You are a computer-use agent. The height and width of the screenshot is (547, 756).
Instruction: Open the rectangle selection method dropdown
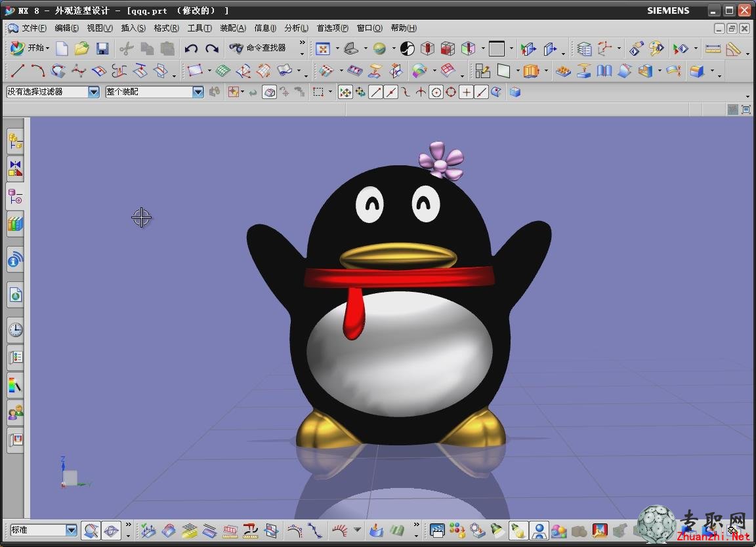[x=330, y=92]
